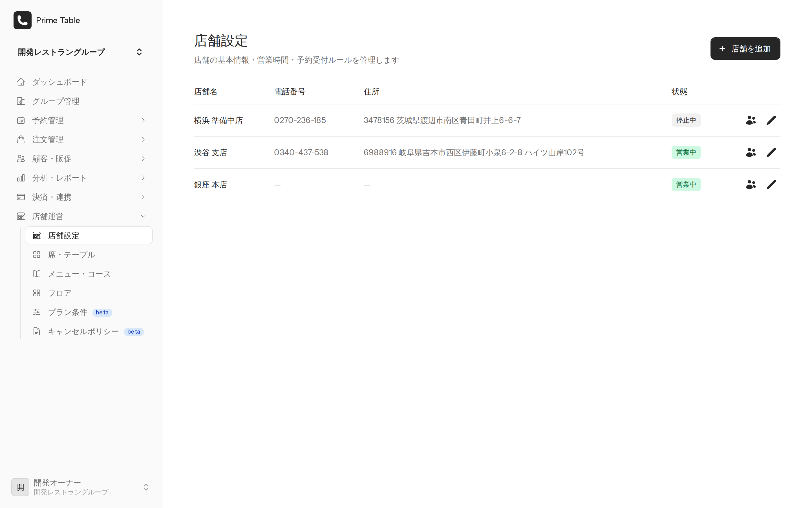812x508 pixels.
Task: Click store name 銀座 本店
Action: (x=210, y=185)
